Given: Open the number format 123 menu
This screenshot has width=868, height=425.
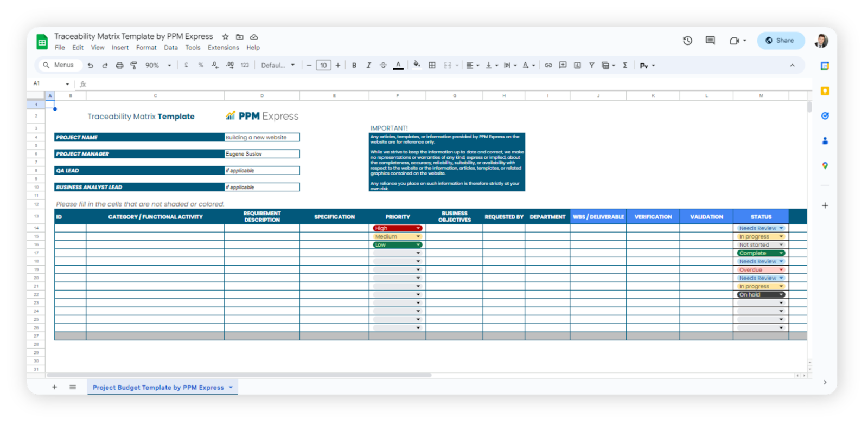Looking at the screenshot, I should coord(245,65).
